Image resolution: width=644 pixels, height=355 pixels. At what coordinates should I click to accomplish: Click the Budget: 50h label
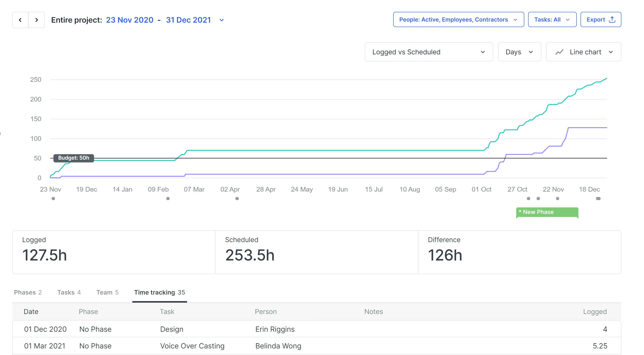coord(74,158)
